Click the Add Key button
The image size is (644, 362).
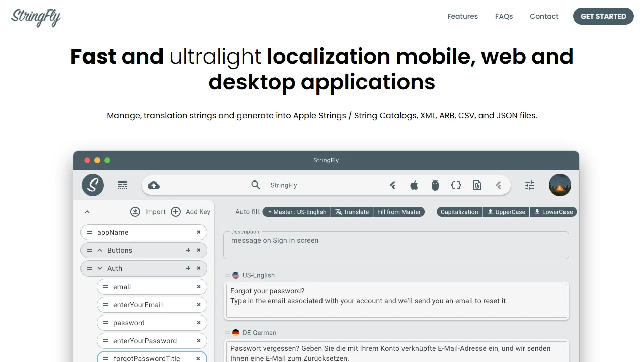[x=191, y=212]
